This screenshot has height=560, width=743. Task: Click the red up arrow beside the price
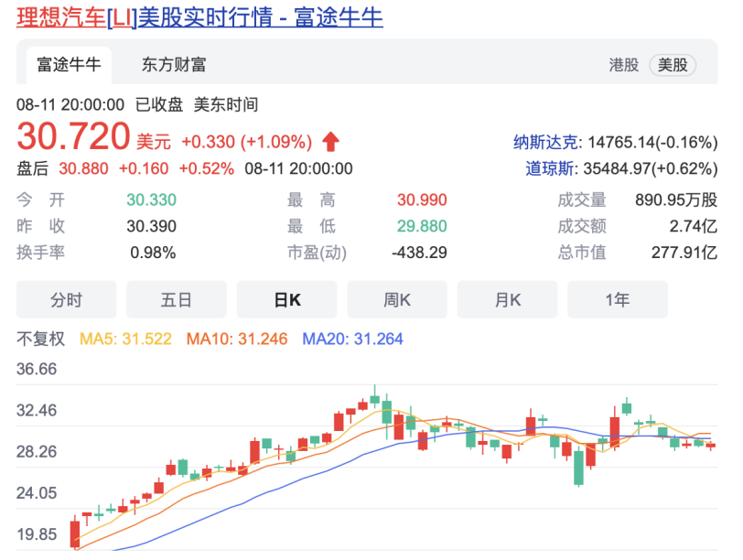[x=330, y=140]
